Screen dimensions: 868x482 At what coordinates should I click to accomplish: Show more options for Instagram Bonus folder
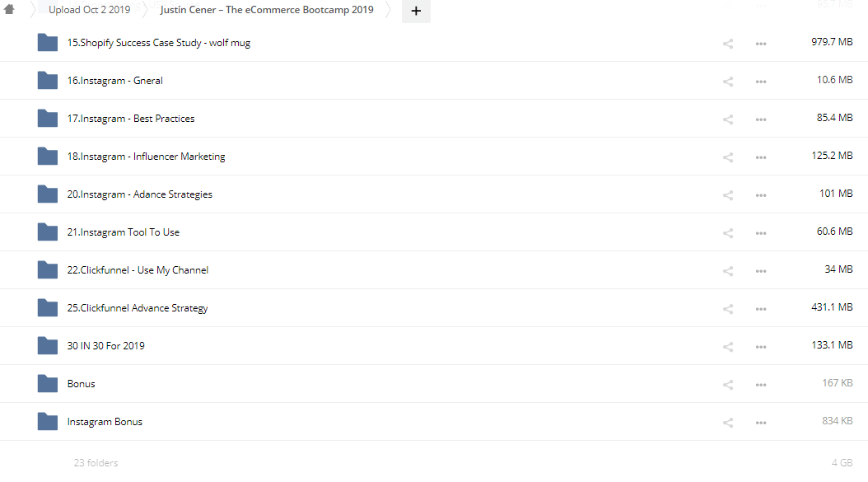761,422
